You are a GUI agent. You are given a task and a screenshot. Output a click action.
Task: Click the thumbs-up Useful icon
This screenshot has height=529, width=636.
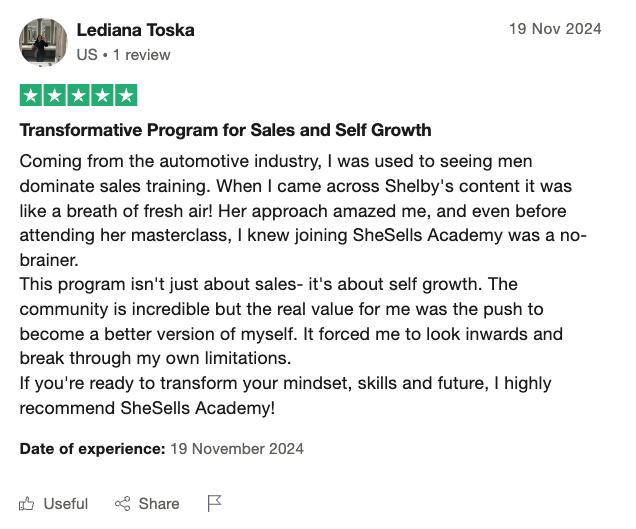(26, 503)
